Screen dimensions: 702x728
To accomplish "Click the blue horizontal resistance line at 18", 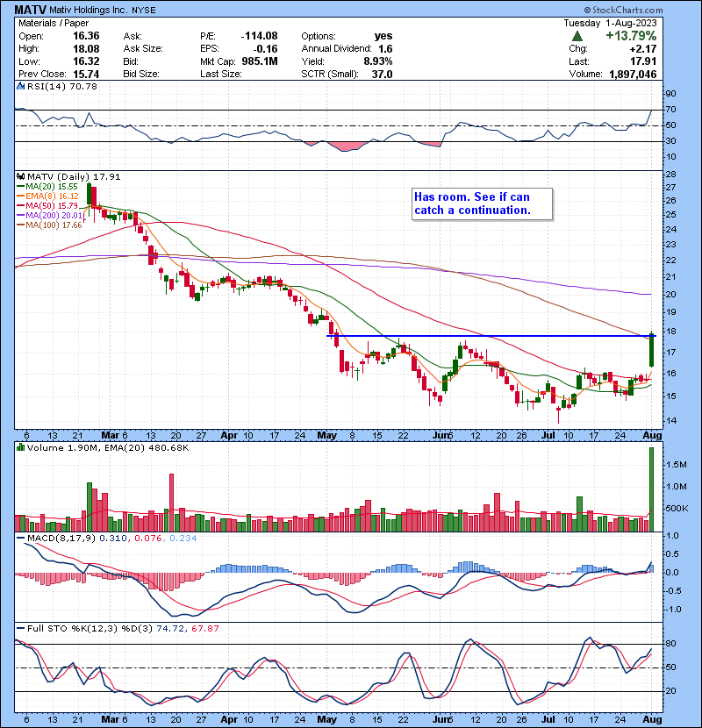I will (491, 336).
